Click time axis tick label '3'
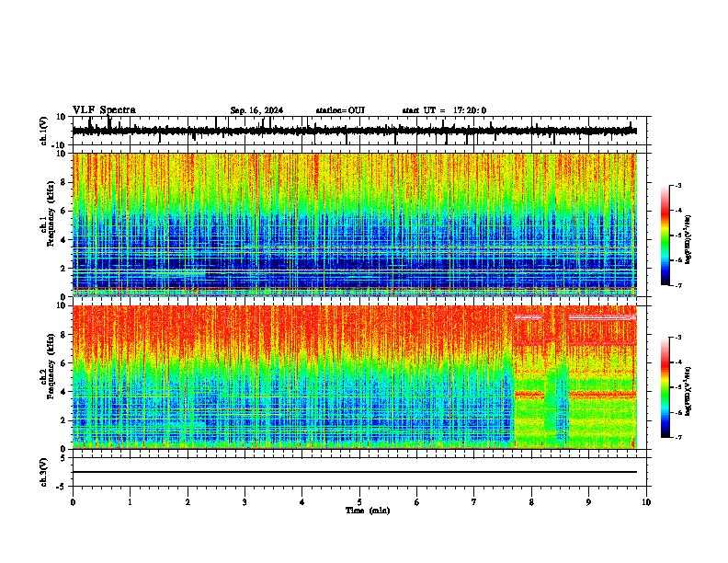The height and width of the screenshot is (563, 728). (245, 502)
